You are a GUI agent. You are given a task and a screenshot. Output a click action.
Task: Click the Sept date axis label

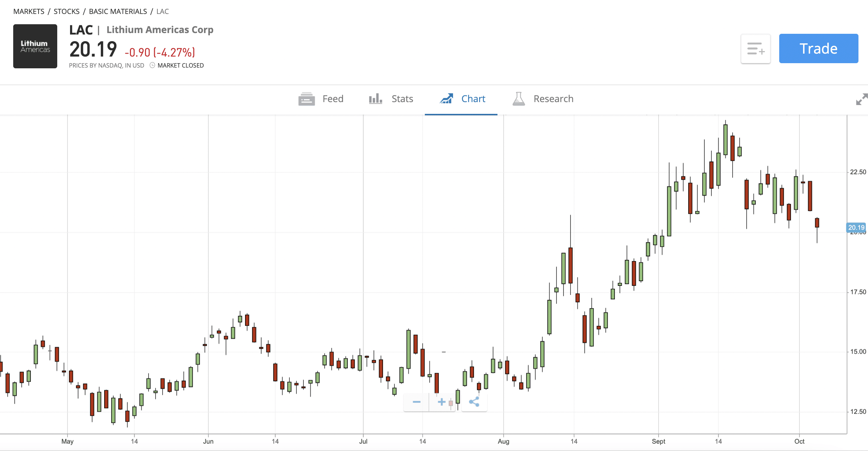(659, 441)
